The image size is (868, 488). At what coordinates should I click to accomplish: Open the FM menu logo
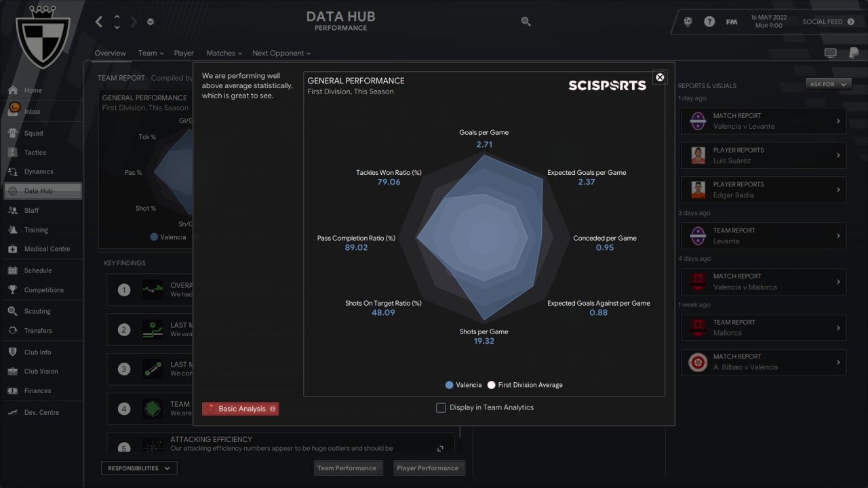(x=731, y=22)
